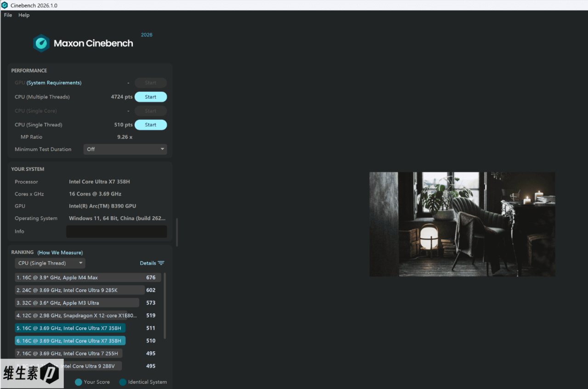Show ranking Details
The height and width of the screenshot is (389, 588).
(x=148, y=263)
